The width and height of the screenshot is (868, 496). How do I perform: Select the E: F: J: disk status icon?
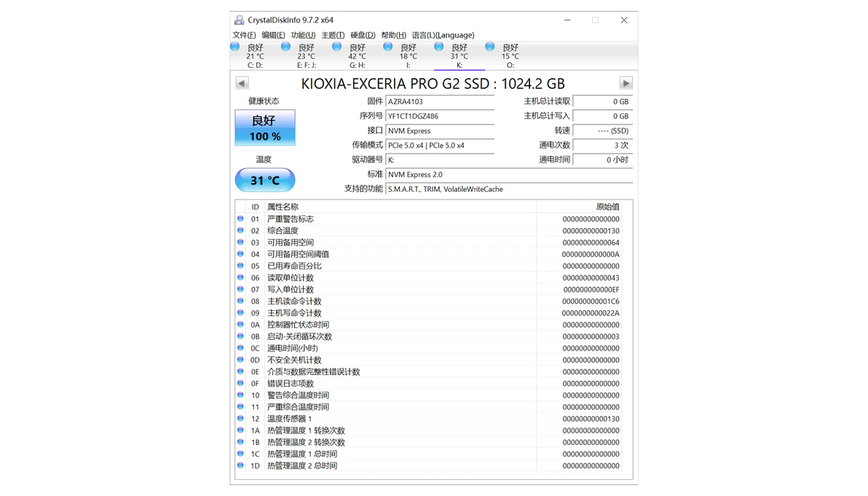click(x=285, y=47)
